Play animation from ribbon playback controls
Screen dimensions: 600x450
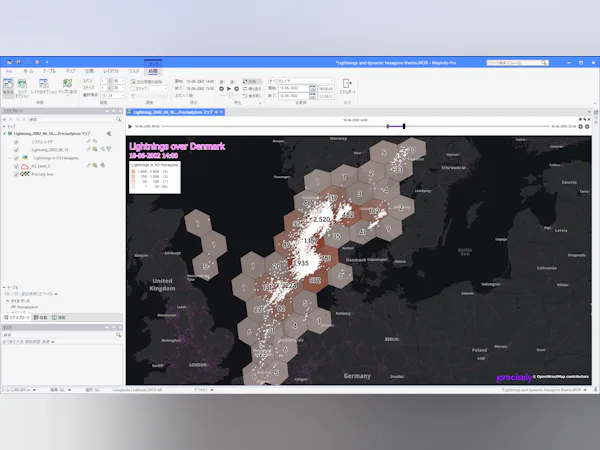pyautogui.click(x=229, y=89)
